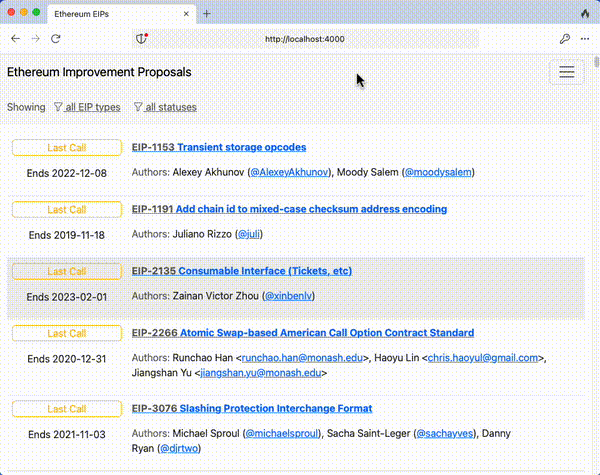Open EIP-3076 Slashing Protection Interchange Format

click(x=252, y=409)
